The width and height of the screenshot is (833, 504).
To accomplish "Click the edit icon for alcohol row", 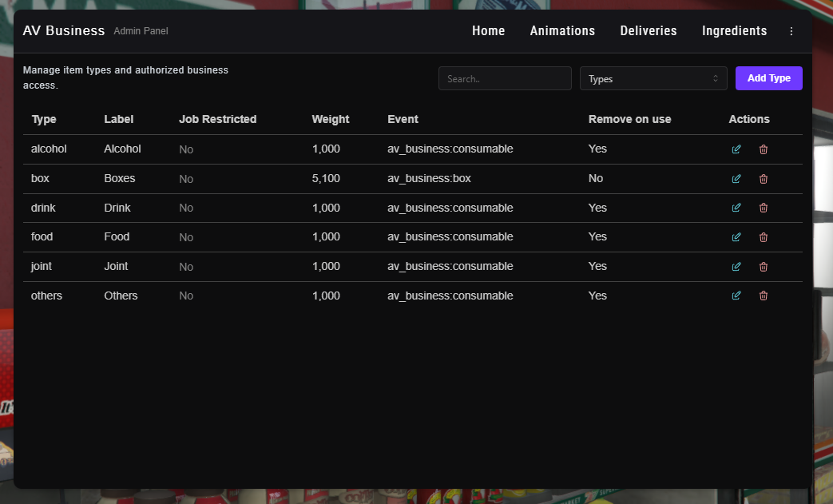I will click(x=736, y=149).
